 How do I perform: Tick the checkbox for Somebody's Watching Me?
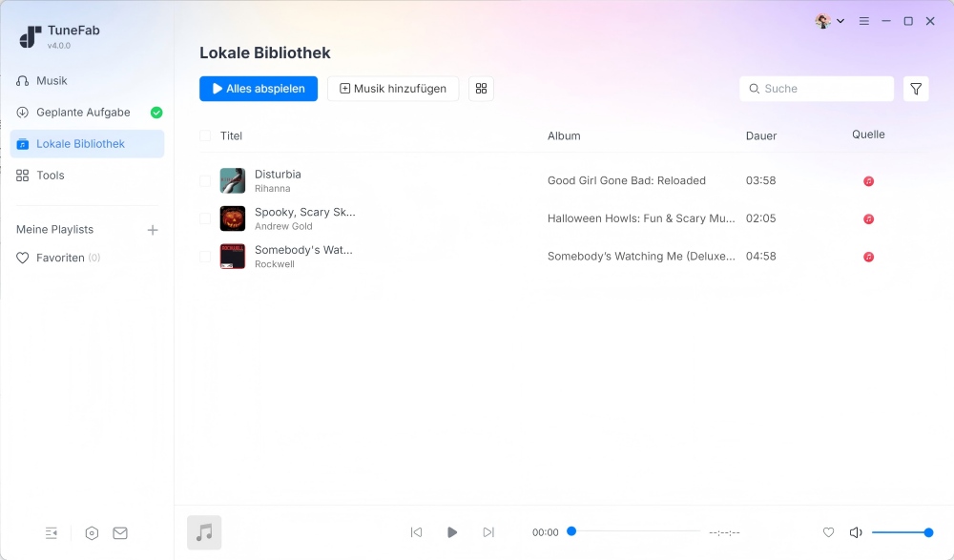point(203,256)
